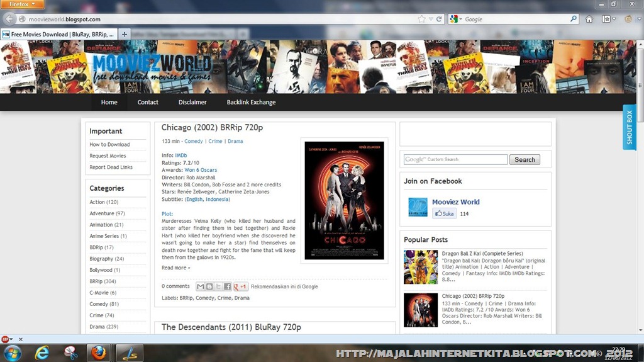The width and height of the screenshot is (644, 362).
Task: Open the Backlink Exchange navigation item
Action: [251, 102]
